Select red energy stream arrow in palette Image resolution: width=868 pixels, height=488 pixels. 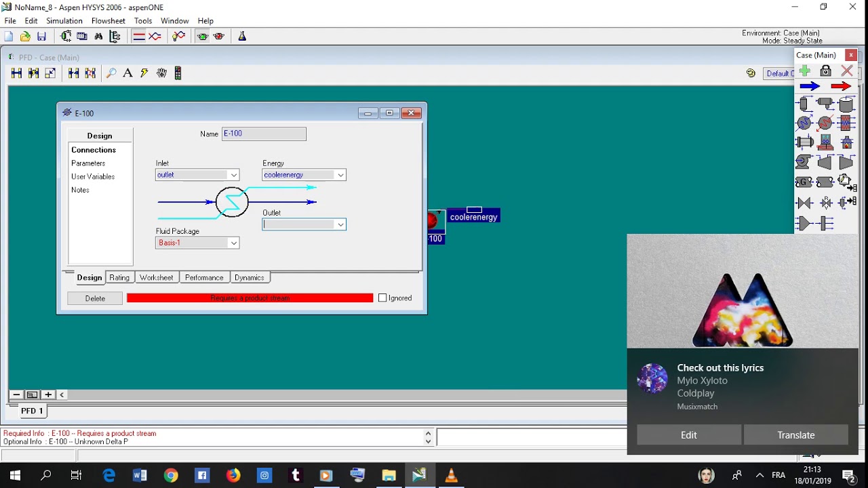(841, 86)
